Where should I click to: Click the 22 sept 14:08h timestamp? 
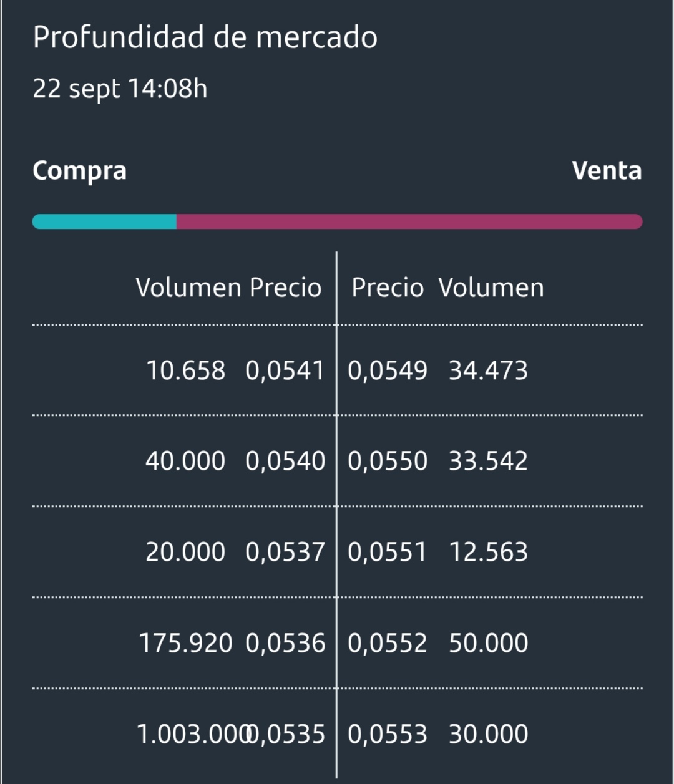pos(120,89)
